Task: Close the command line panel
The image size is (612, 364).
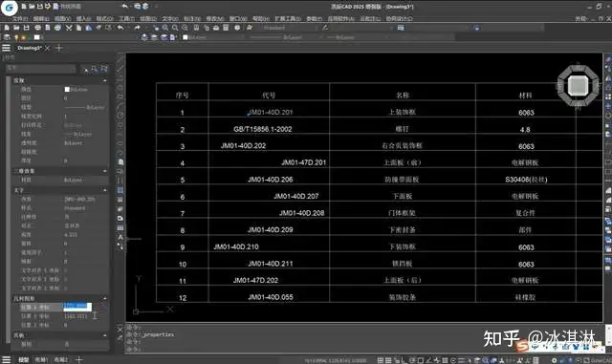Action: pos(120,330)
